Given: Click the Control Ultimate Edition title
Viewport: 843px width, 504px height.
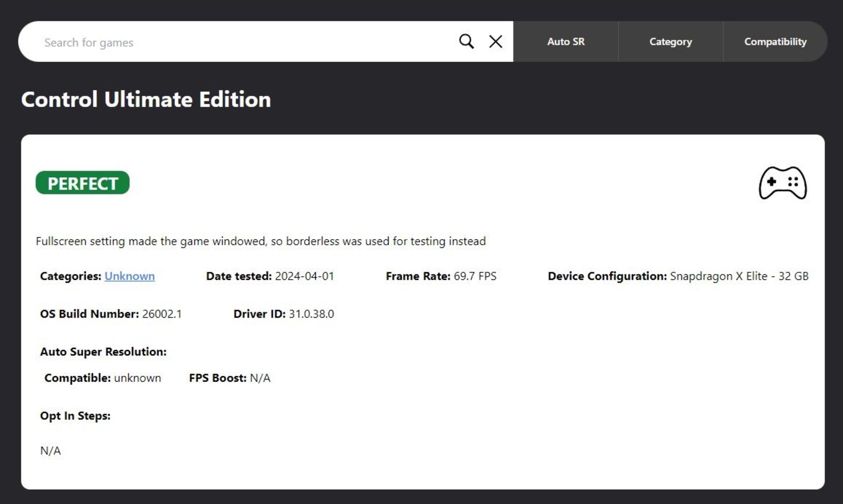Looking at the screenshot, I should click(146, 100).
